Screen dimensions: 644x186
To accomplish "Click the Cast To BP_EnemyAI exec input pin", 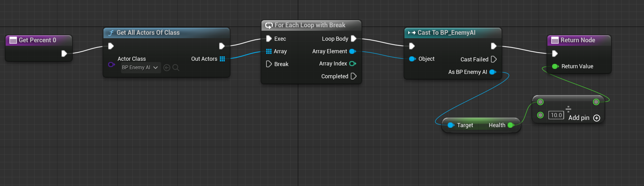I will pyautogui.click(x=412, y=46).
